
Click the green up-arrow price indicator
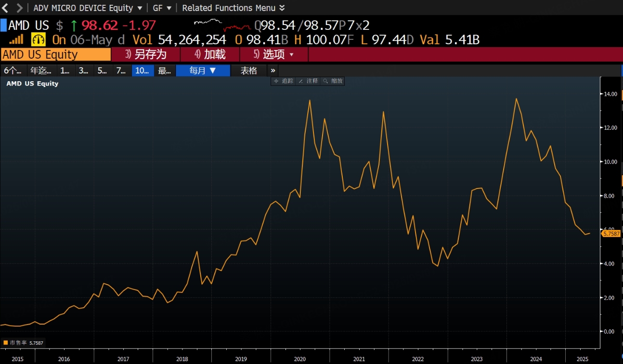[x=74, y=25]
